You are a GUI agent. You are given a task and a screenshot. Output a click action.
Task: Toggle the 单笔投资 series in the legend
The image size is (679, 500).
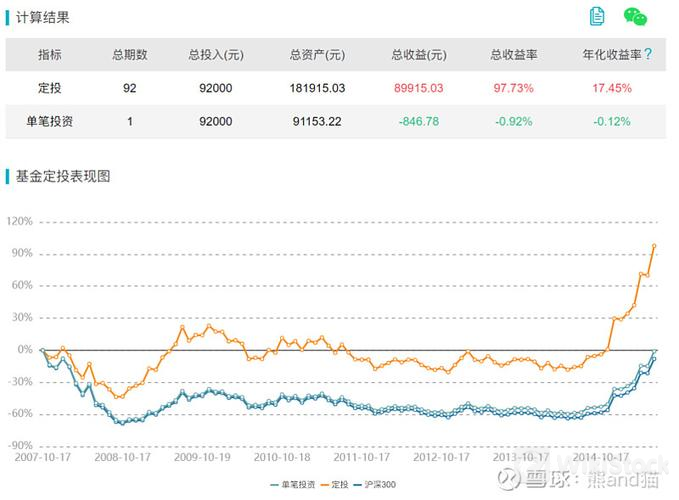pyautogui.click(x=294, y=484)
